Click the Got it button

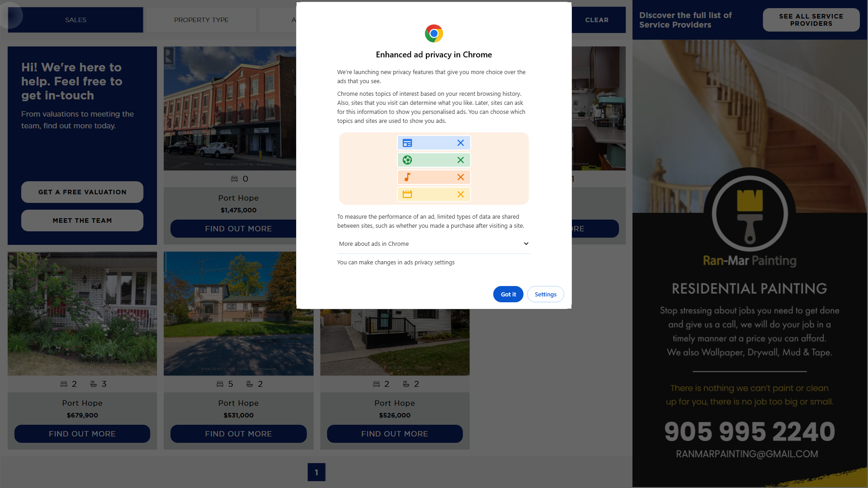(508, 294)
